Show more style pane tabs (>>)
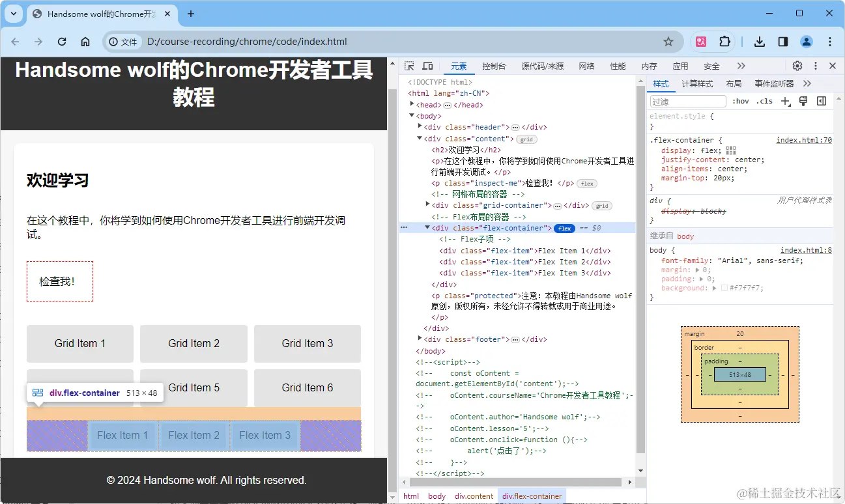The image size is (845, 504). click(807, 83)
